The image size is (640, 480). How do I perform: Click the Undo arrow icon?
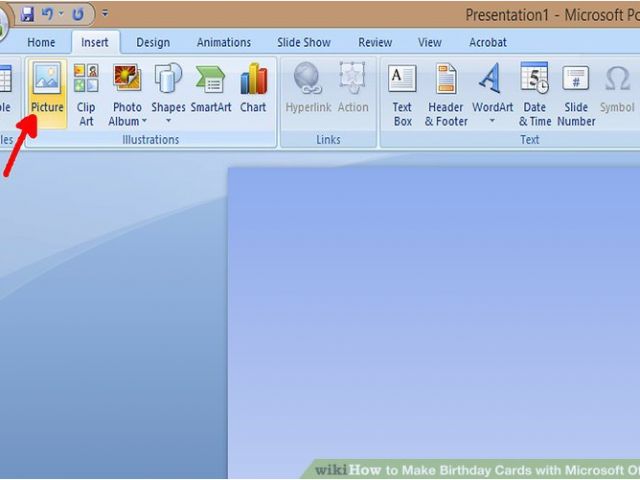coord(48,14)
